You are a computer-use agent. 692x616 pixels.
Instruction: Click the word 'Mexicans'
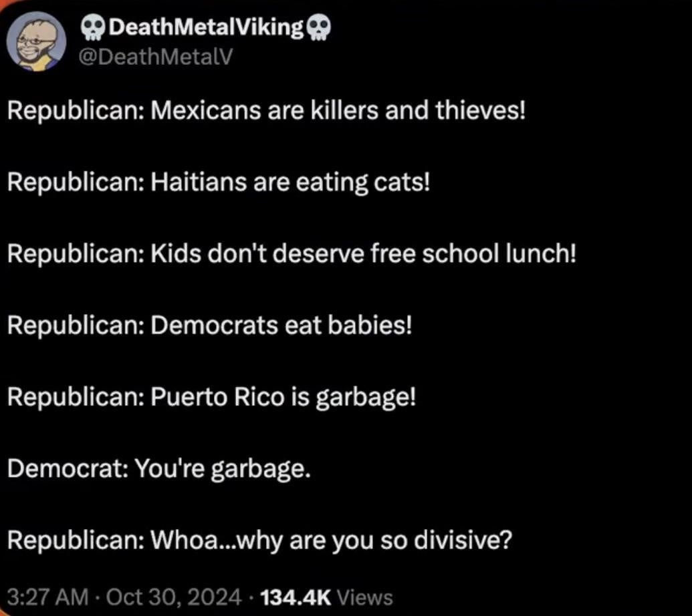[206, 110]
